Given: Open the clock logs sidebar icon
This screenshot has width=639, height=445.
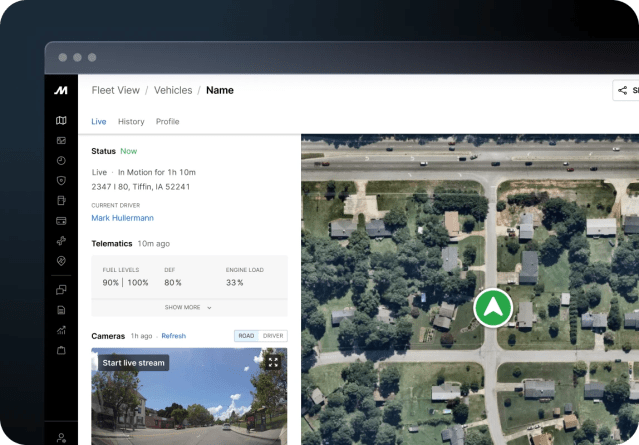Looking at the screenshot, I should [61, 161].
